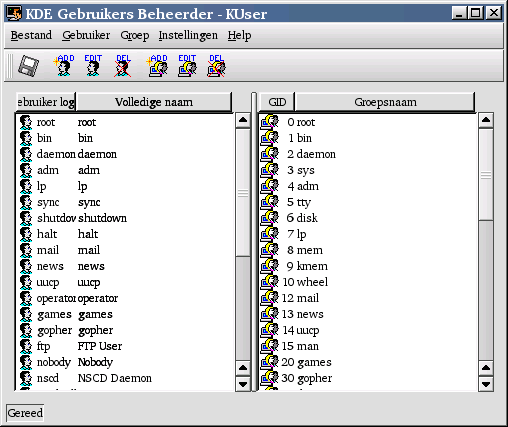Viewport: 508px width, 427px height.
Task: Click the ADD group toolbar icon
Action: pyautogui.click(x=157, y=66)
